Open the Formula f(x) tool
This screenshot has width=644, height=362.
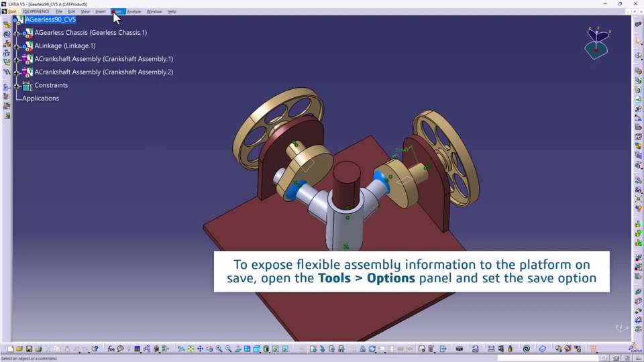(111, 349)
